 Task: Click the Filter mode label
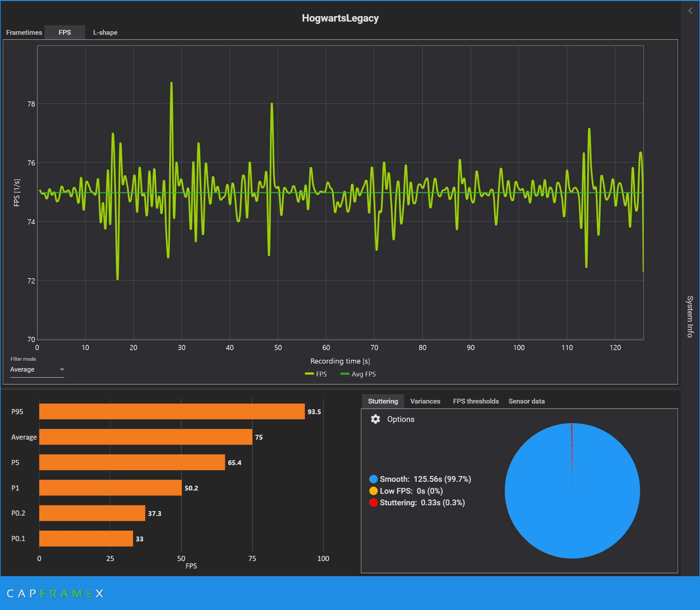click(23, 359)
